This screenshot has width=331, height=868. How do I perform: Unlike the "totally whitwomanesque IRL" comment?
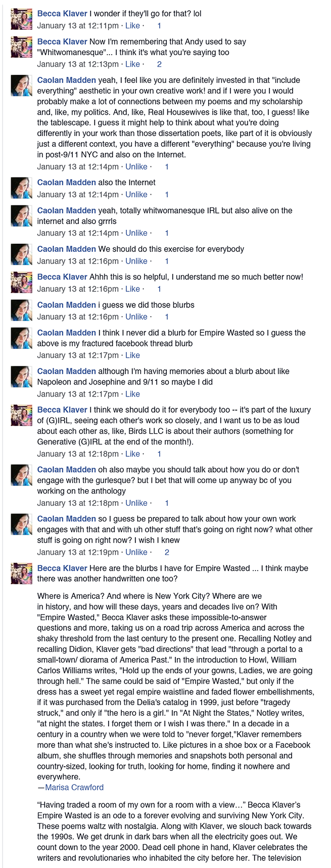[x=136, y=233]
